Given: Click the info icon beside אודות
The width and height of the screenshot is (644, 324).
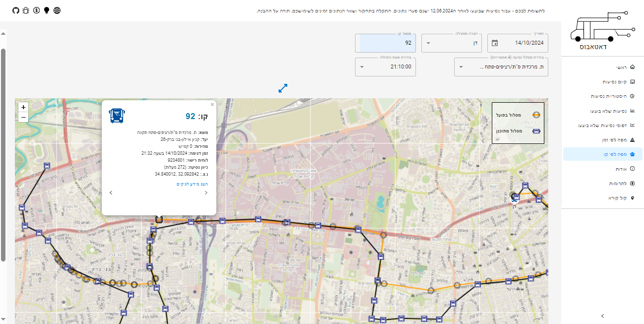Looking at the screenshot, I should (632, 169).
